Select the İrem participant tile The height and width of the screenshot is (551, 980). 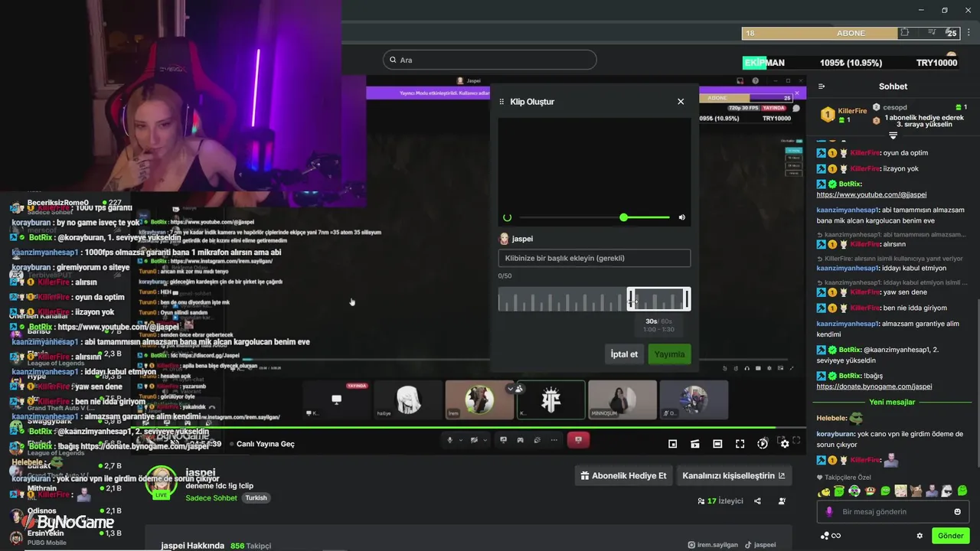click(x=479, y=399)
